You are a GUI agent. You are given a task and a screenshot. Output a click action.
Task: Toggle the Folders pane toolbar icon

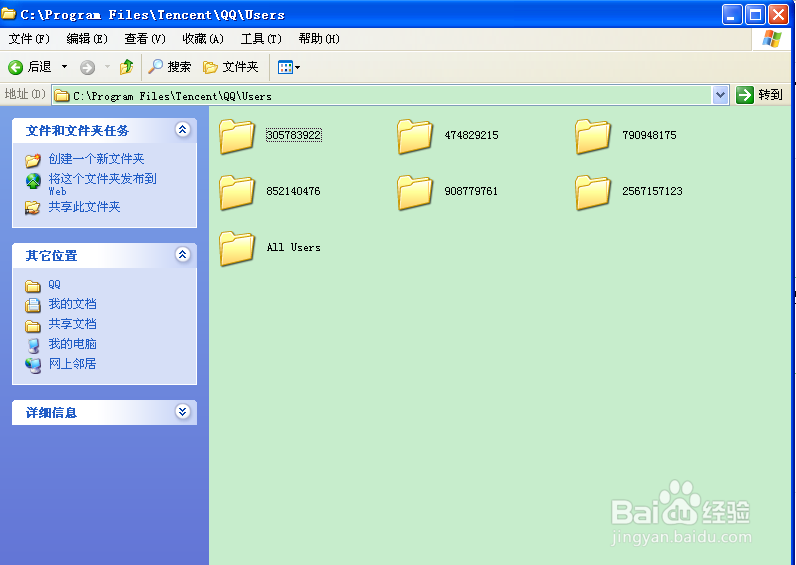[x=210, y=67]
